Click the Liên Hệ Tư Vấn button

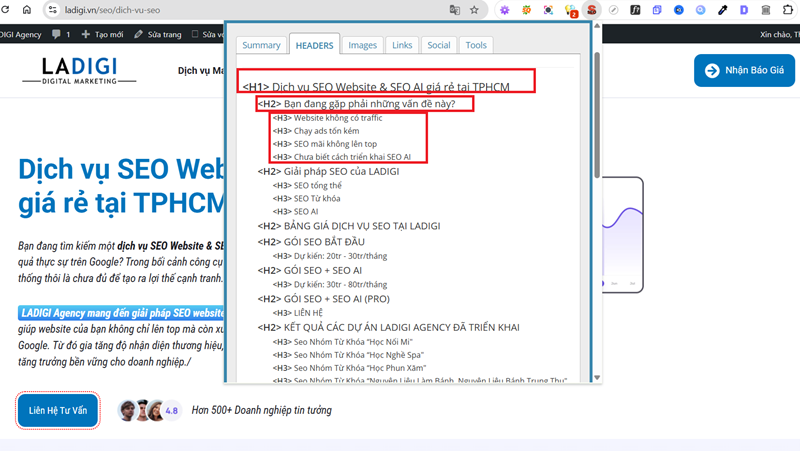(x=58, y=410)
